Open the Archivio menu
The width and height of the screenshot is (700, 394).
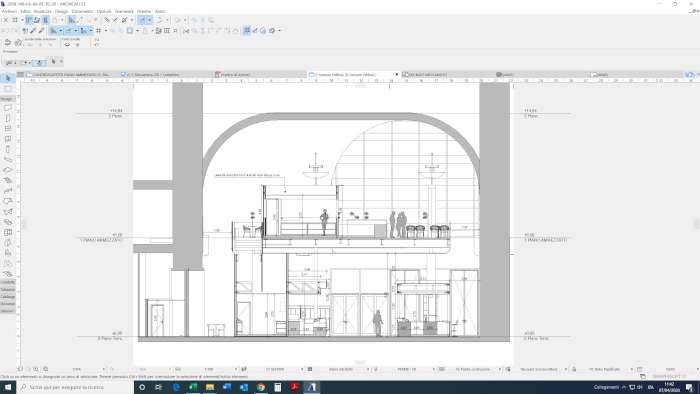9,11
